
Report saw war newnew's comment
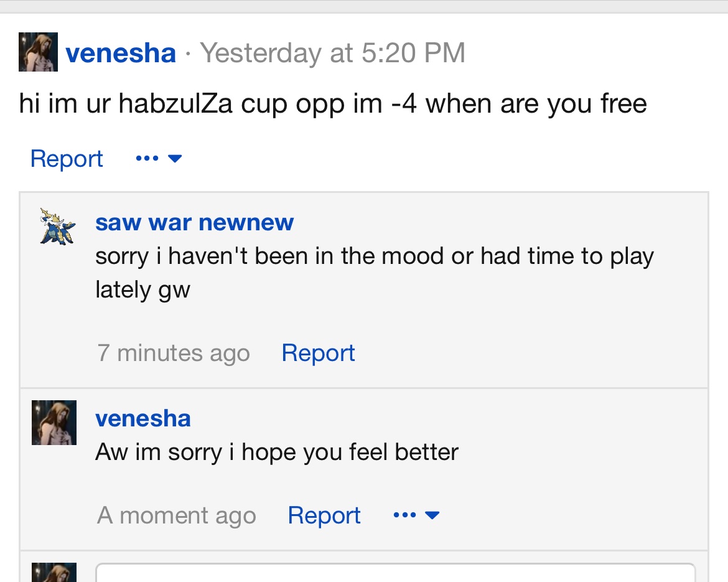coord(318,353)
